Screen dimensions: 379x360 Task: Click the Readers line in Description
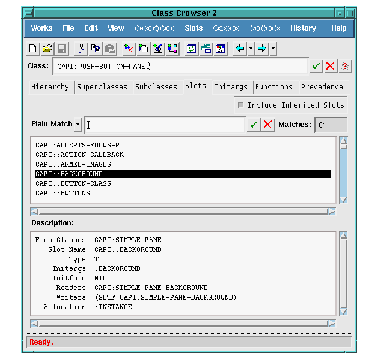point(131,287)
